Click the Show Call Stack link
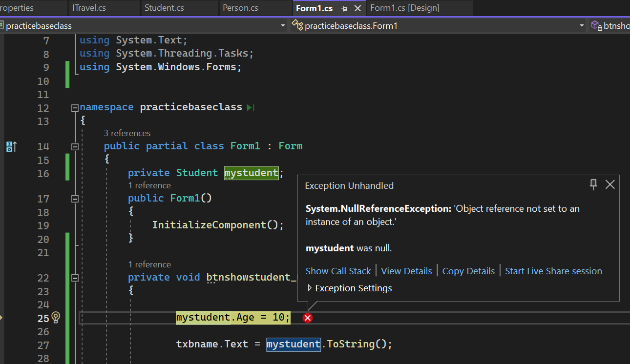Viewport: 630px width, 364px height. point(338,271)
